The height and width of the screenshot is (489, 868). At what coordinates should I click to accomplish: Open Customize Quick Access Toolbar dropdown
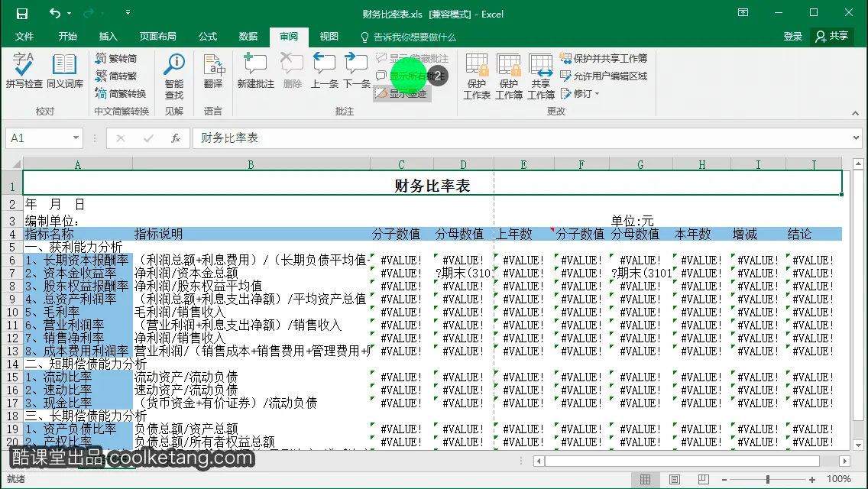[128, 13]
